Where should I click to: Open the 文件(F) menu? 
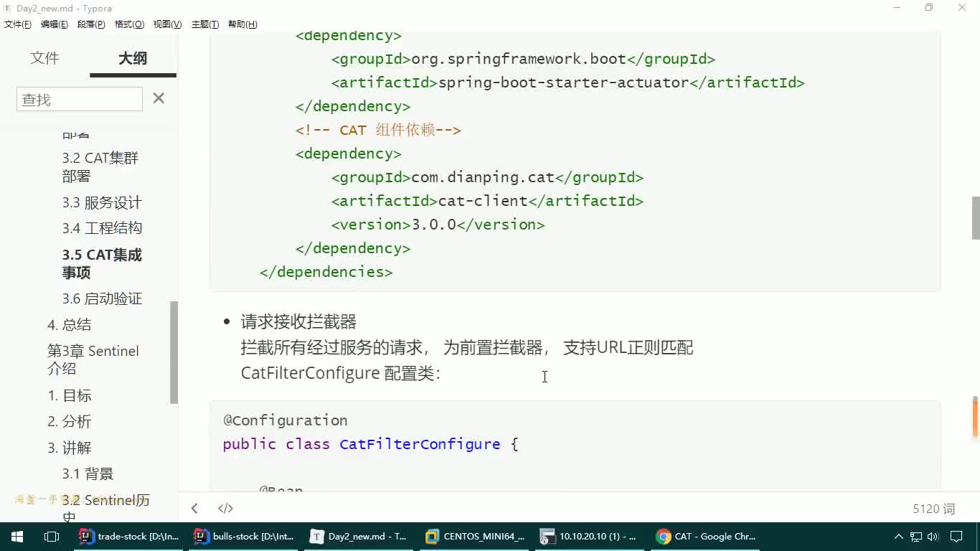[18, 24]
